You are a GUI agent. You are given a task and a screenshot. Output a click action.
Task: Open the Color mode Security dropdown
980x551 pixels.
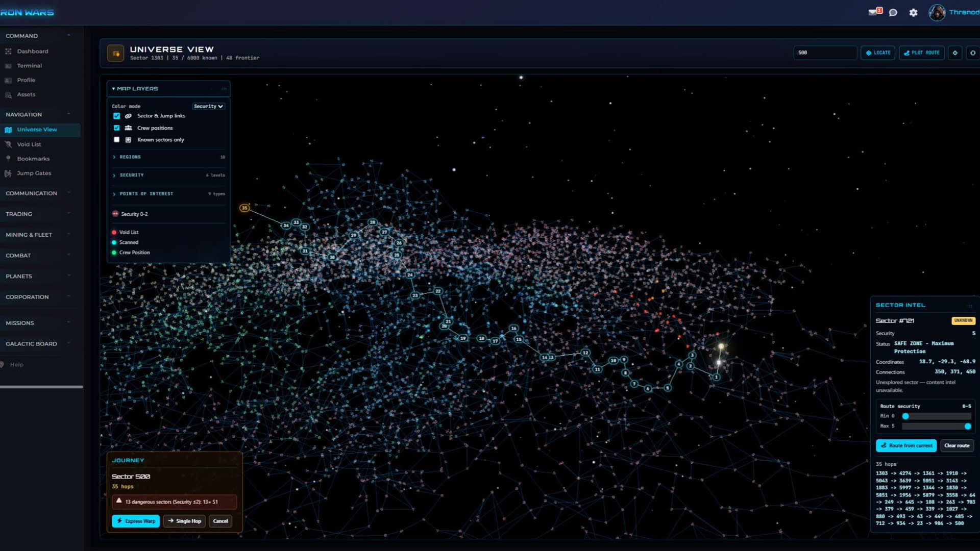tap(208, 106)
